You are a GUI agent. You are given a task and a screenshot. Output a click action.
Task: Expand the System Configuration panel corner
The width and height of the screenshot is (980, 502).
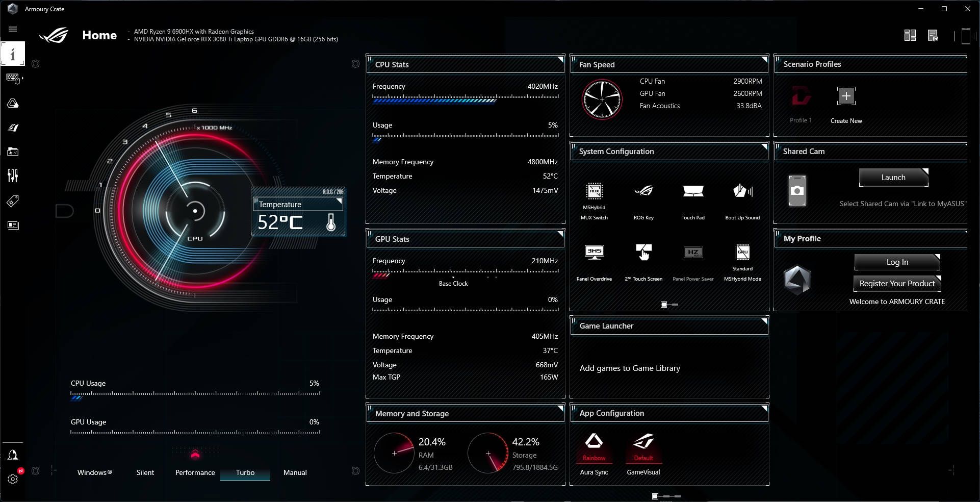coord(764,146)
